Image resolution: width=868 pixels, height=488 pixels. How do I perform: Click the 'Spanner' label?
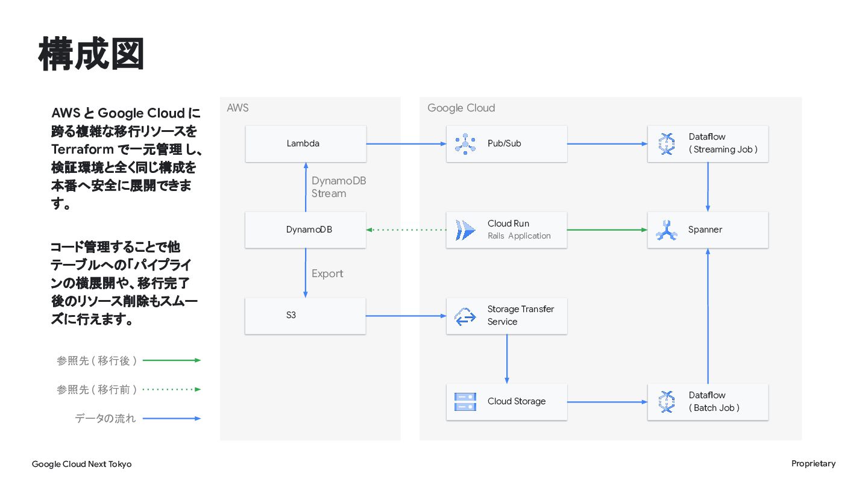click(705, 230)
